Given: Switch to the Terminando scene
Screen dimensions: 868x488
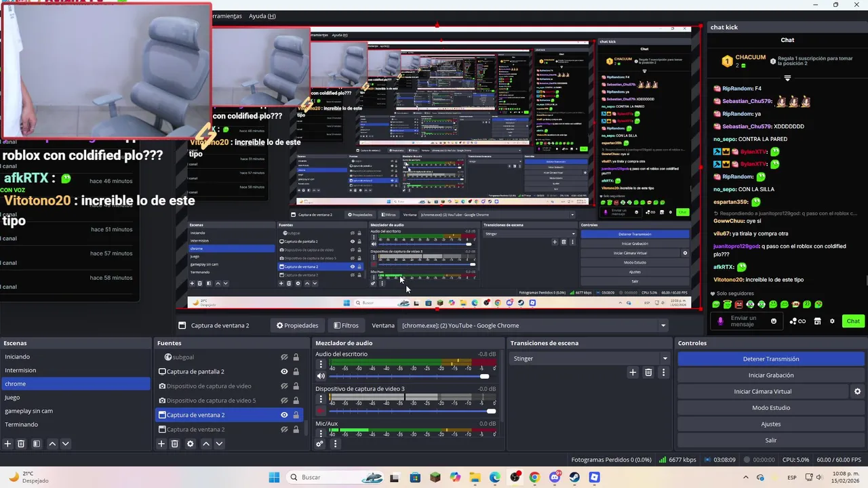Looking at the screenshot, I should click(x=75, y=424).
